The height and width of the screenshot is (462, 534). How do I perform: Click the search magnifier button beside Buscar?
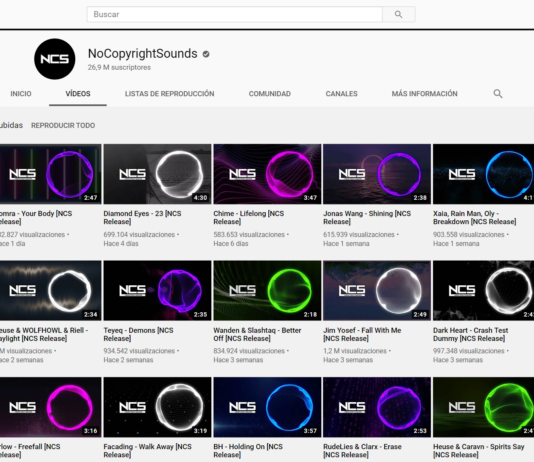pos(398,14)
